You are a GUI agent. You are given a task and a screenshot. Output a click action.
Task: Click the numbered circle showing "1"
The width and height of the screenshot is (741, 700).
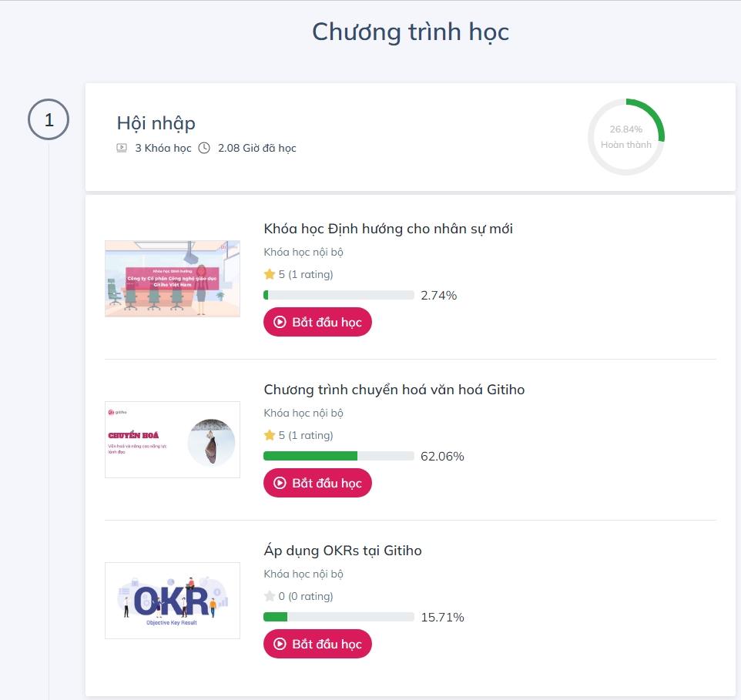48,119
